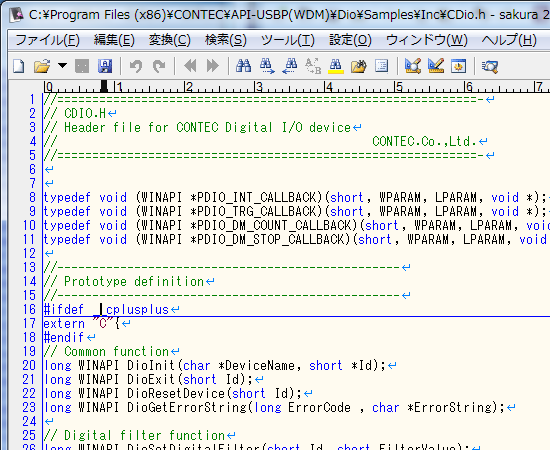The image size is (550, 450).
Task: Click the 'DioResetDevice' function name
Action: [x=176, y=394]
